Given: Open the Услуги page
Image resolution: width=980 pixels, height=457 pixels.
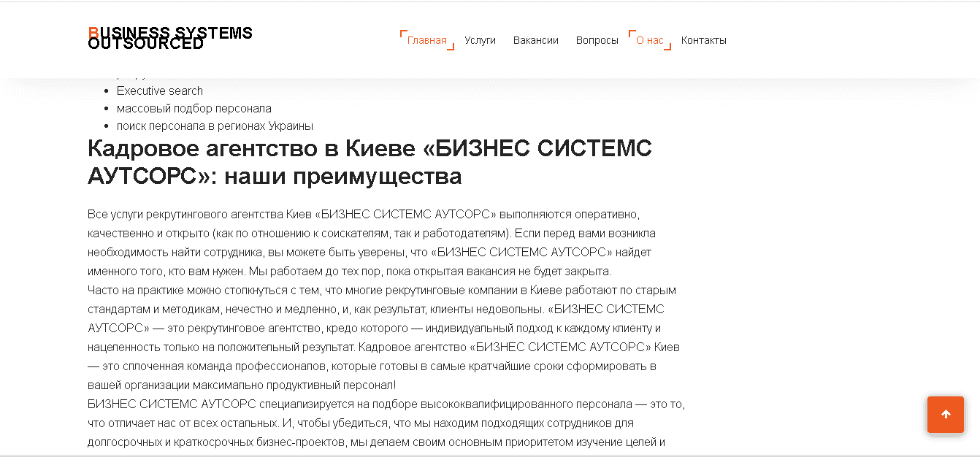Looking at the screenshot, I should 480,40.
